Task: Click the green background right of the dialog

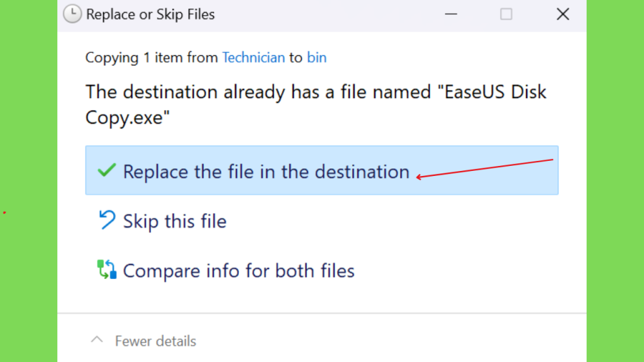Action: [x=615, y=181]
